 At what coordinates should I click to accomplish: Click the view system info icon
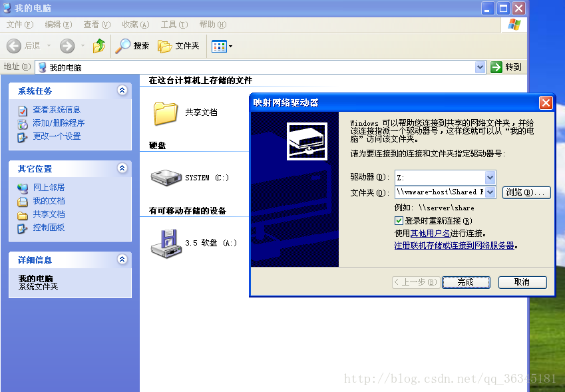click(23, 110)
